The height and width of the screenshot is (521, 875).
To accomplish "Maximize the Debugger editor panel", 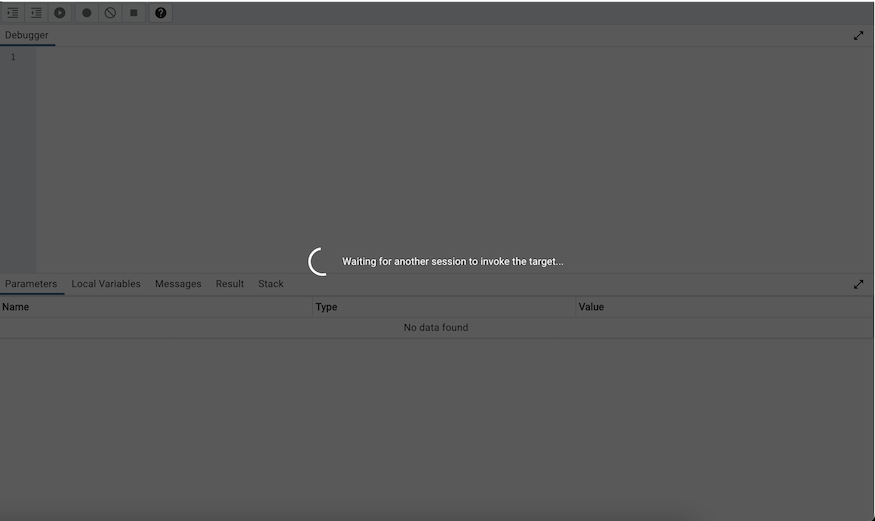I will point(858,35).
